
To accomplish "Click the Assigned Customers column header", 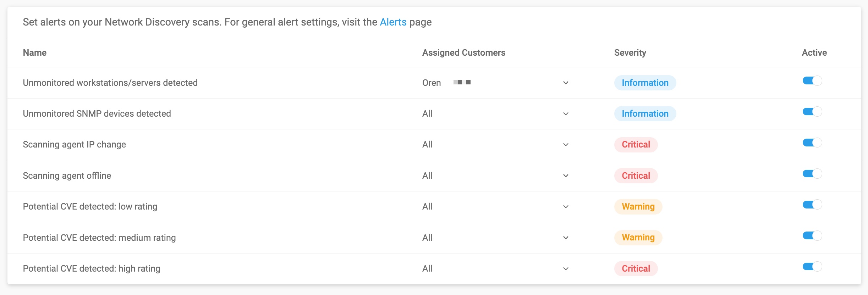I will [464, 52].
